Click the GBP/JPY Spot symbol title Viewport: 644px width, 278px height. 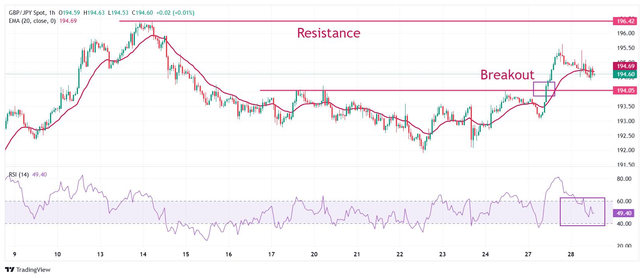27,13
